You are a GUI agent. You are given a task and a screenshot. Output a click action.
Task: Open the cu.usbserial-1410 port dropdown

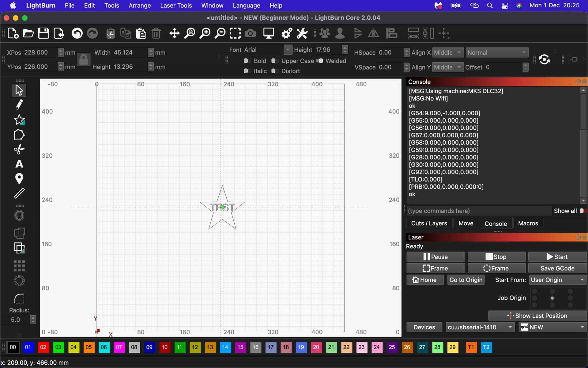[480, 327]
